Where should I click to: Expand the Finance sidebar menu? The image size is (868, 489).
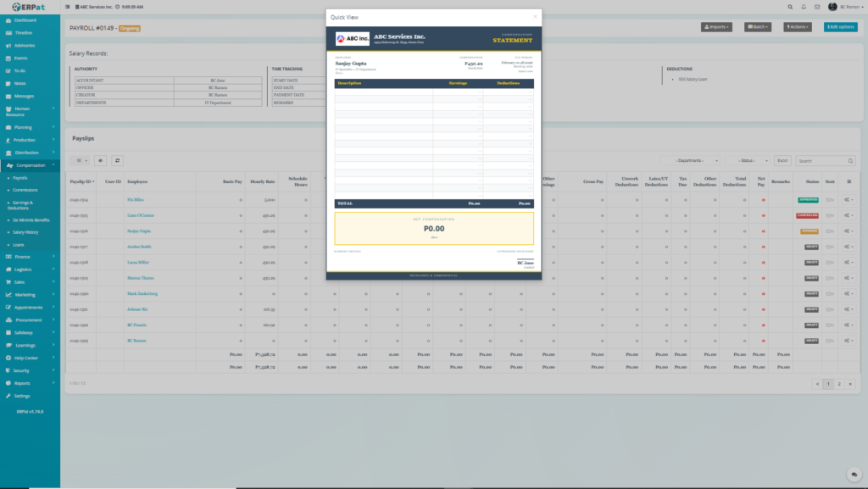pos(30,257)
